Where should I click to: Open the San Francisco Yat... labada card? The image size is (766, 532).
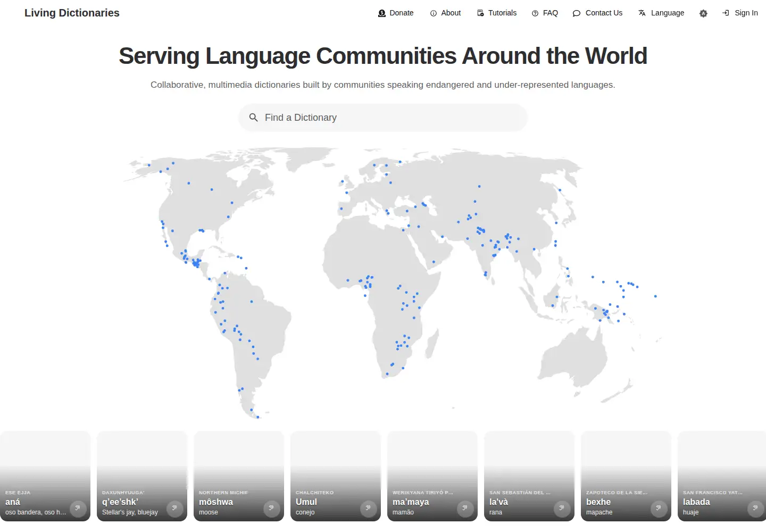click(722, 476)
